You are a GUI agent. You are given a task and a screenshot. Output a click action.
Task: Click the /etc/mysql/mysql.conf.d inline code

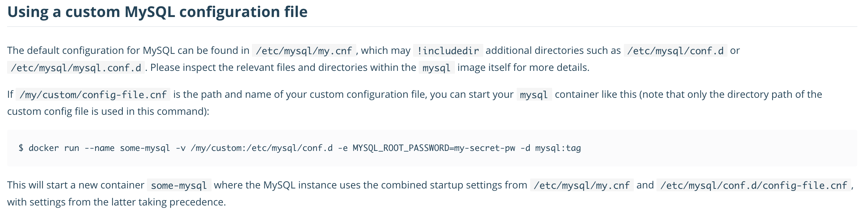(x=76, y=68)
